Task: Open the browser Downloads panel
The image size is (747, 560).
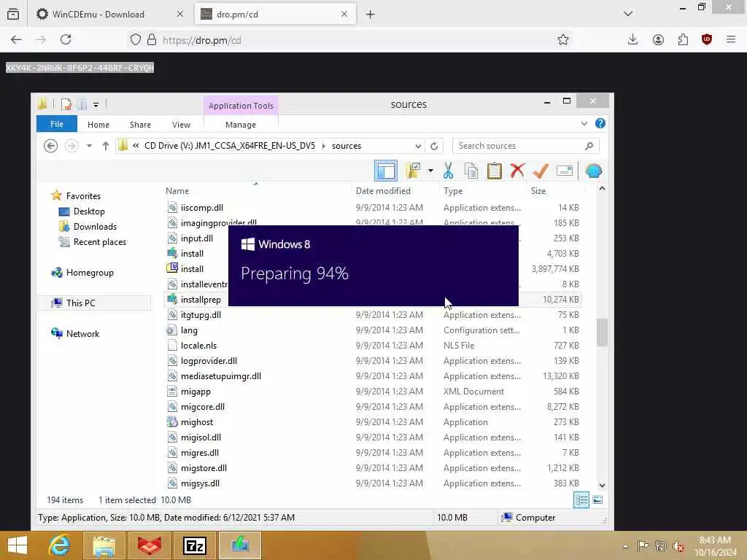Action: coord(632,39)
